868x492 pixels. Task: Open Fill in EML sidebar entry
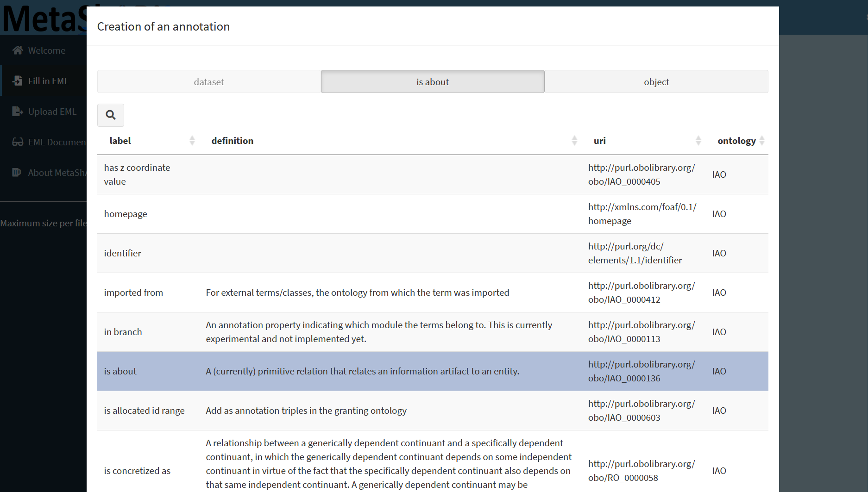(x=44, y=81)
